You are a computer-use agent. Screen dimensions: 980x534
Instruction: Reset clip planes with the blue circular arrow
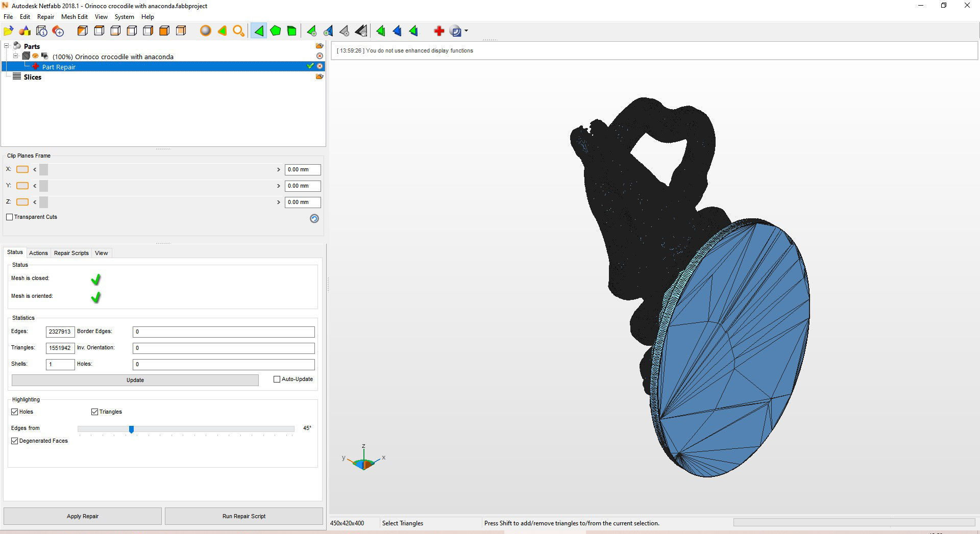[314, 218]
